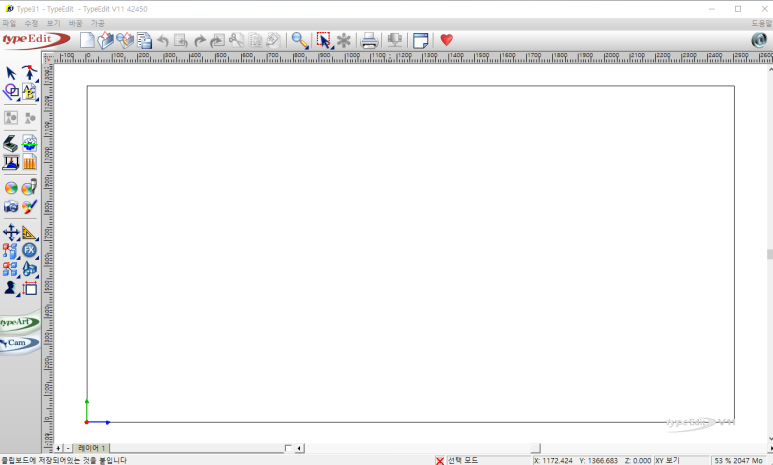Select the 레이어 1 layer tab
The image size is (773, 465).
coord(92,448)
